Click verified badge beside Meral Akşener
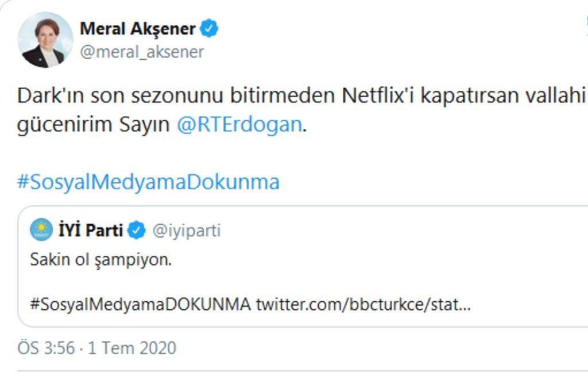This screenshot has height=376, width=588. pyautogui.click(x=209, y=28)
